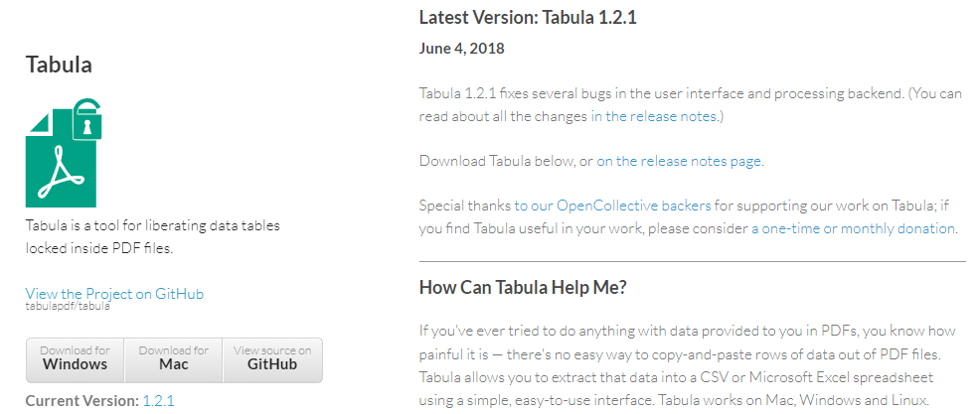980x414 pixels.
Task: Open the 1.2.1 current version link
Action: (x=158, y=400)
